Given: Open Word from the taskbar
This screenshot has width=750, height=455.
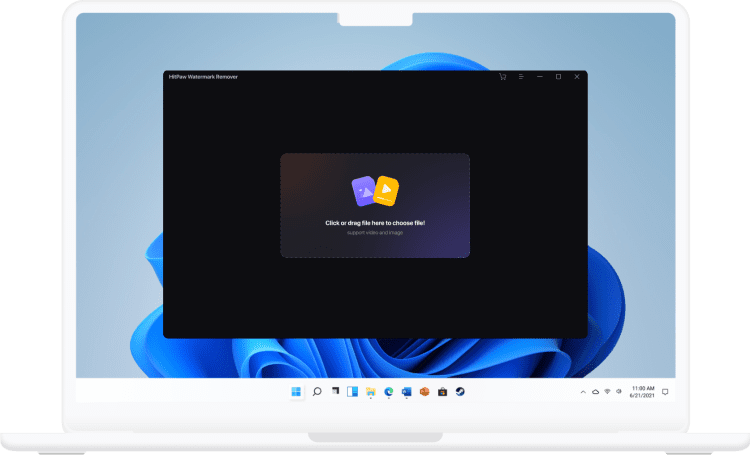Looking at the screenshot, I should coord(407,392).
